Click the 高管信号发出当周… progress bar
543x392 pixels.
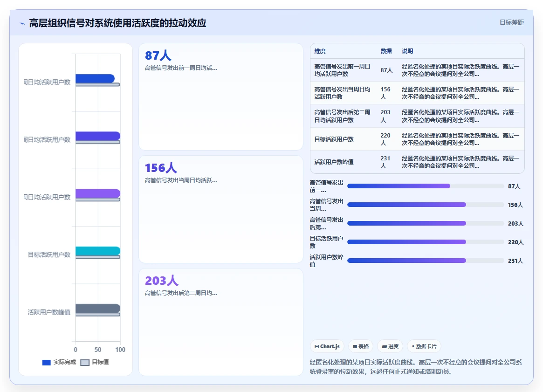click(x=426, y=205)
